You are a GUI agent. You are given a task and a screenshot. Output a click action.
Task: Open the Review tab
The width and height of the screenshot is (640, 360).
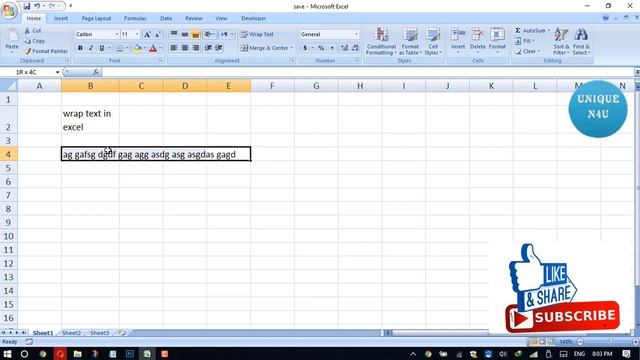point(193,18)
